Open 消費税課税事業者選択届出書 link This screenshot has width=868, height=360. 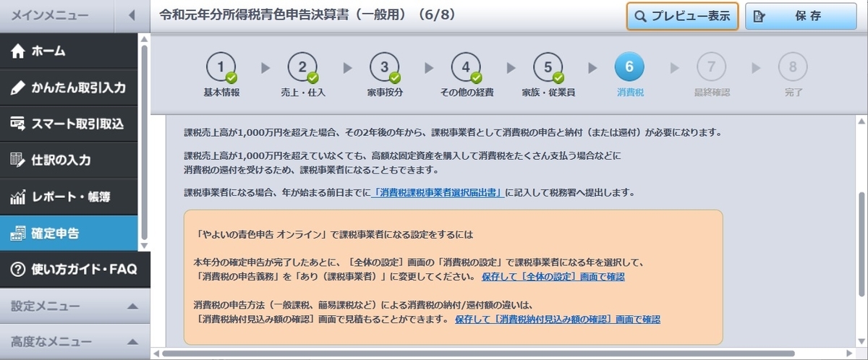(437, 192)
